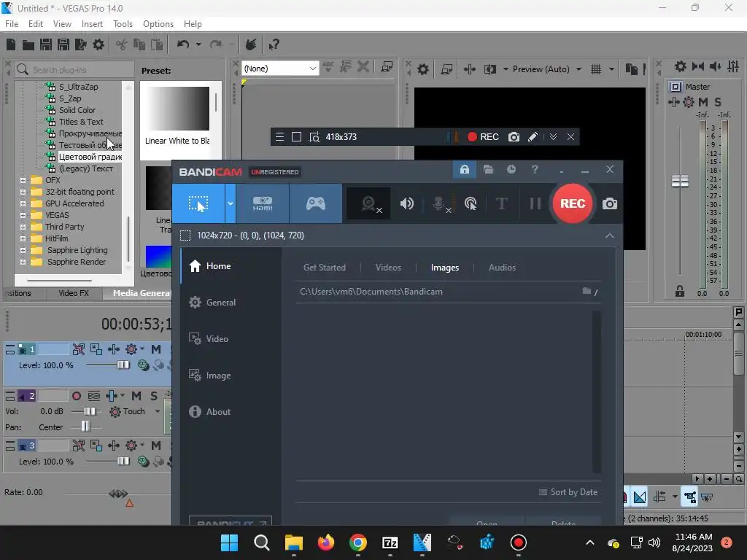747x560 pixels.
Task: Open the Insert menu in VEGAS Pro
Action: pyautogui.click(x=92, y=24)
